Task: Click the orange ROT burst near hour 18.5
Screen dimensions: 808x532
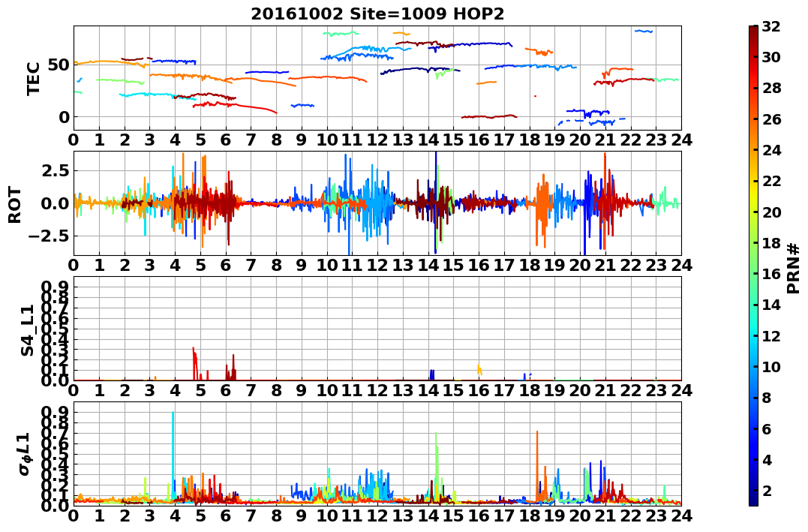Action: [542, 212]
